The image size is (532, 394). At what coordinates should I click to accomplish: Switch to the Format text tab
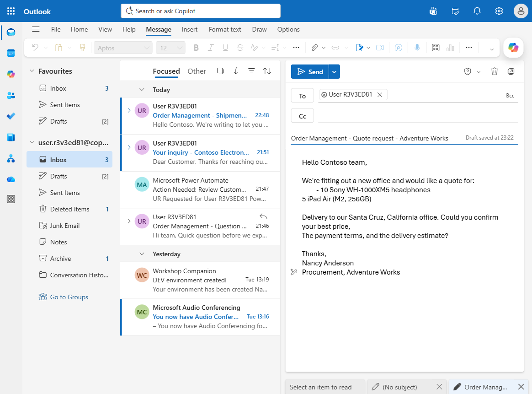pyautogui.click(x=225, y=30)
